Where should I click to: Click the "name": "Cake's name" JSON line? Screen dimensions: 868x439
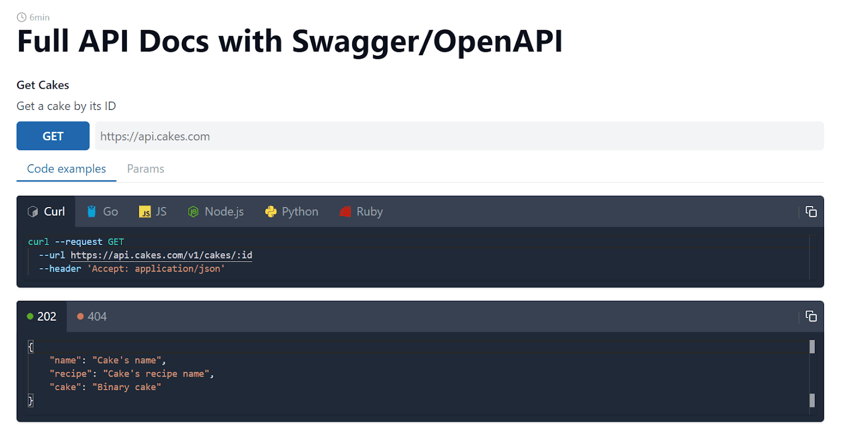pos(107,360)
